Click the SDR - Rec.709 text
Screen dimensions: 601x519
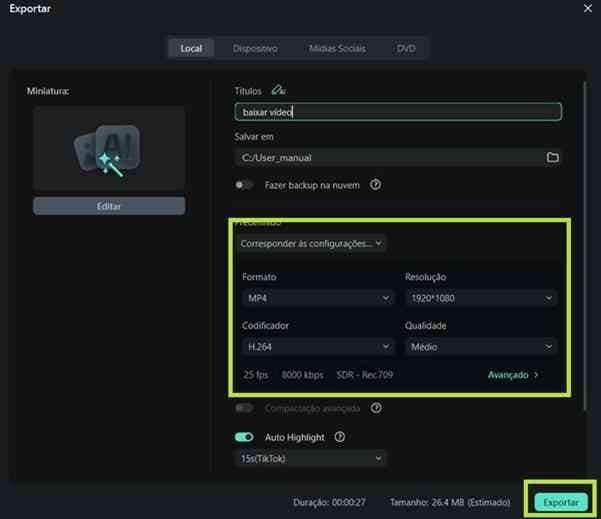pos(365,374)
